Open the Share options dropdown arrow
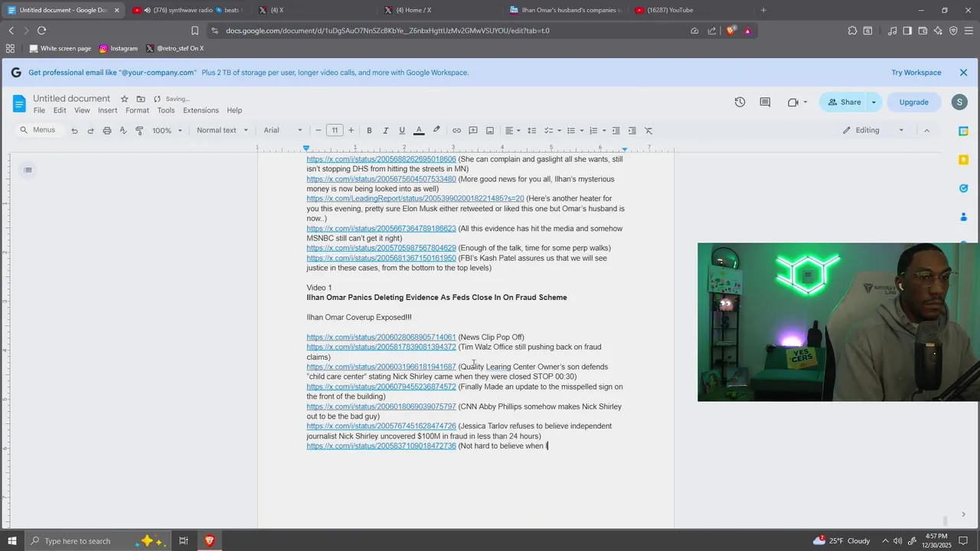The height and width of the screenshot is (551, 980). pos(874,102)
